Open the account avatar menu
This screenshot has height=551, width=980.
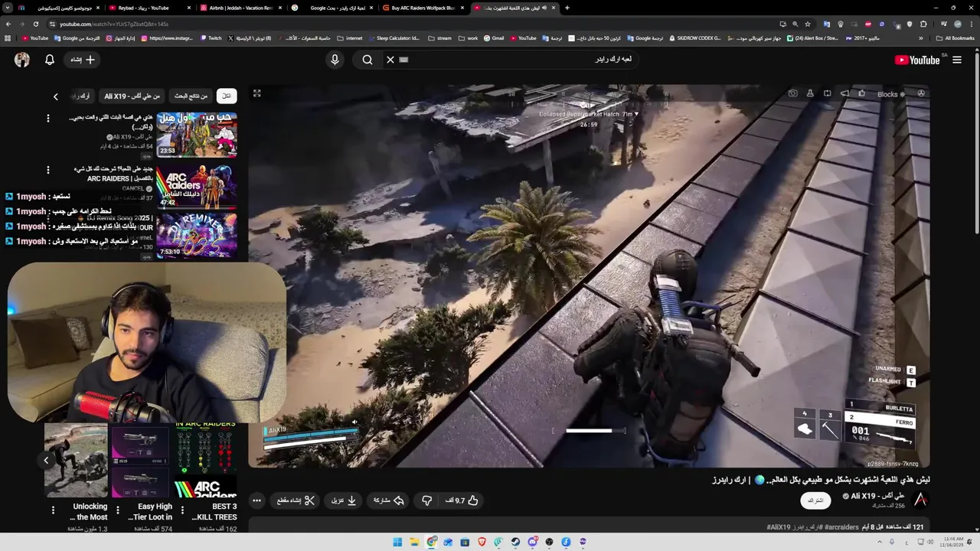(22, 60)
